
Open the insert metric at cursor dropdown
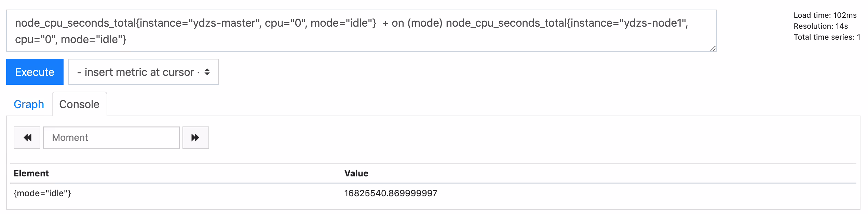tap(144, 72)
